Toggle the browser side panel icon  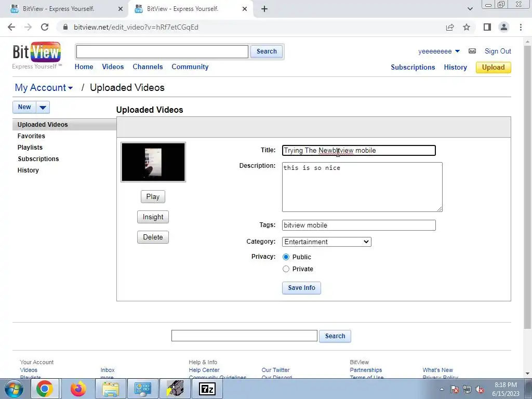click(x=487, y=27)
